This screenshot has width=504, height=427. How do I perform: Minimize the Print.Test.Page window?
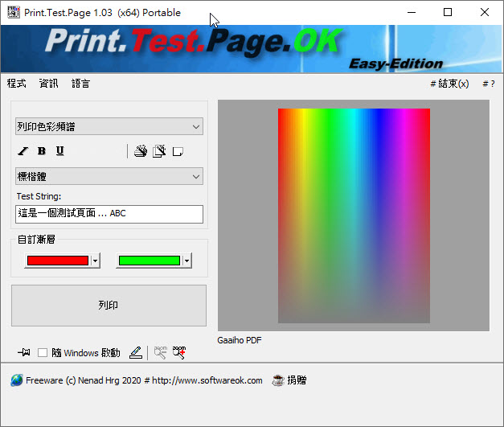click(412, 12)
